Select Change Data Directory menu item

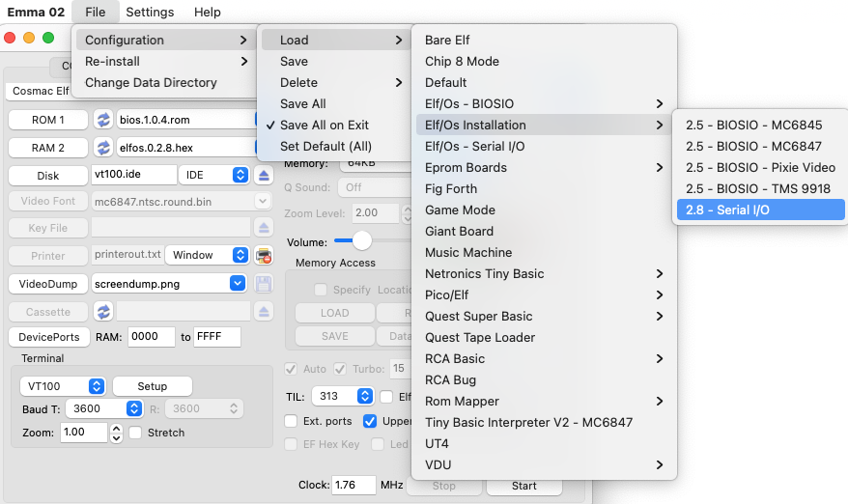coord(164,83)
